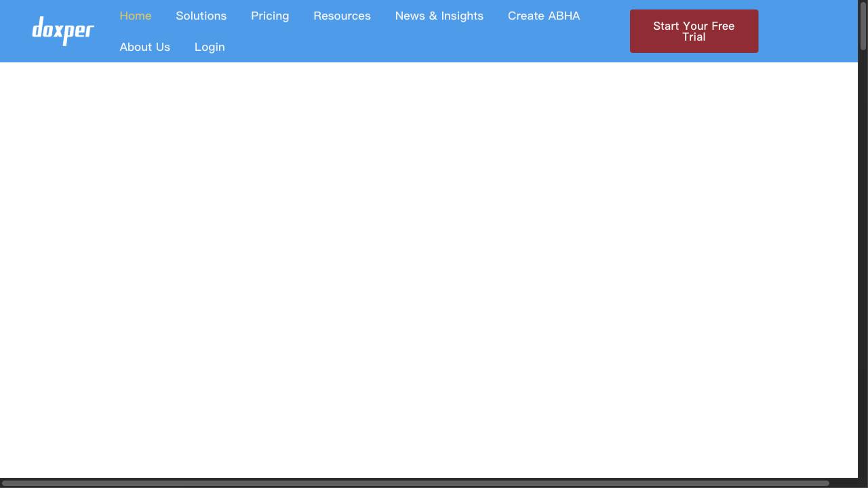Click the vertical scrollbar thumb
The width and height of the screenshot is (868, 488).
(x=863, y=26)
